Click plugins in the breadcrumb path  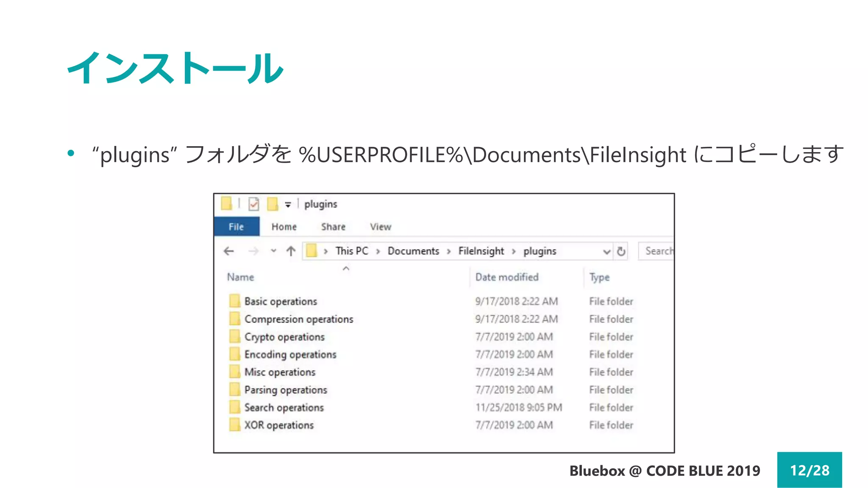[540, 251]
